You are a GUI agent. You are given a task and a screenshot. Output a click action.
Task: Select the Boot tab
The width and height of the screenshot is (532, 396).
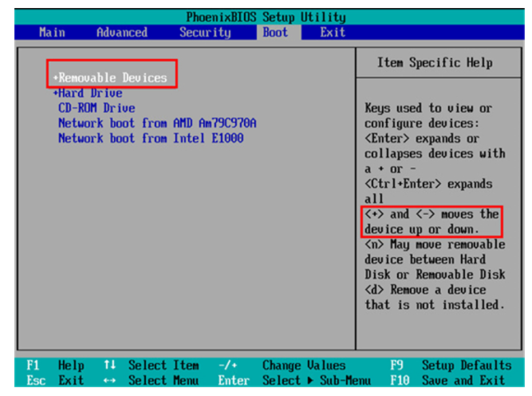pyautogui.click(x=275, y=33)
